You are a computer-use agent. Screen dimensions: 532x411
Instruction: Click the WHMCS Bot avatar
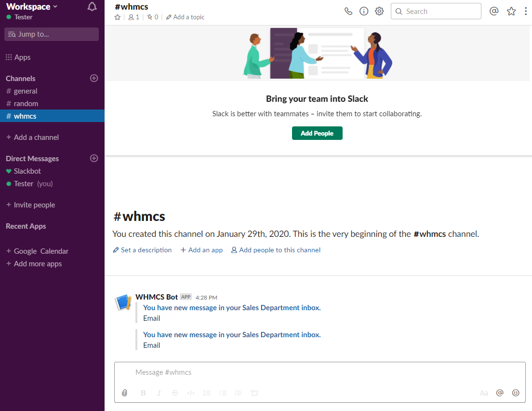click(123, 302)
